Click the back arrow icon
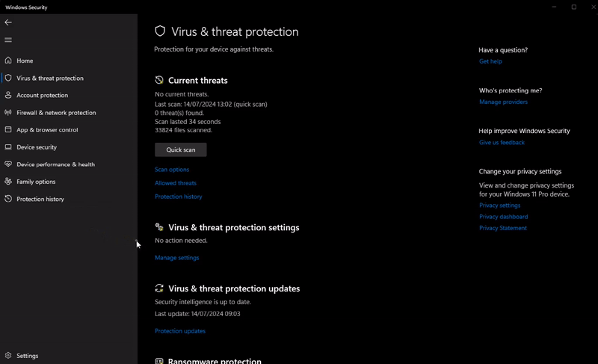The height and width of the screenshot is (364, 598). click(8, 22)
